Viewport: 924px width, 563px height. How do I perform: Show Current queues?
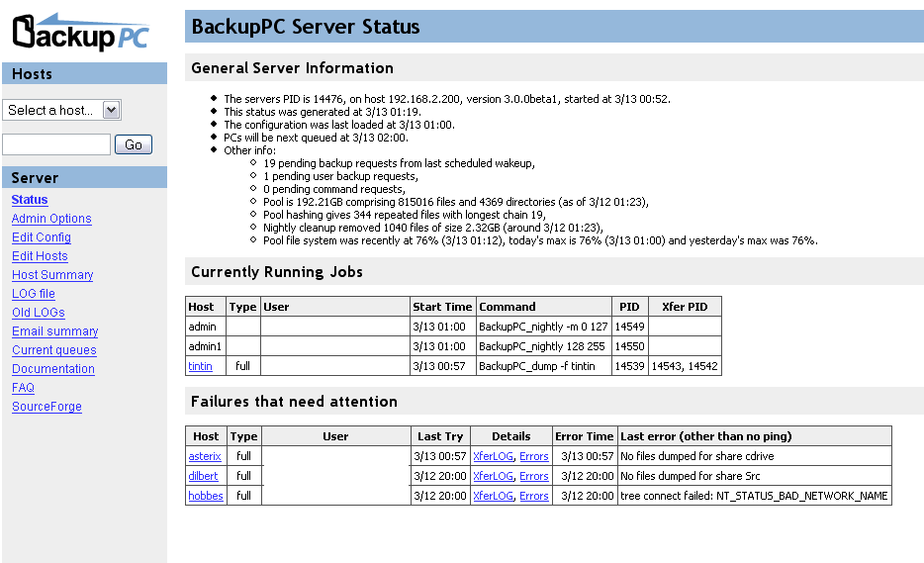(54, 350)
